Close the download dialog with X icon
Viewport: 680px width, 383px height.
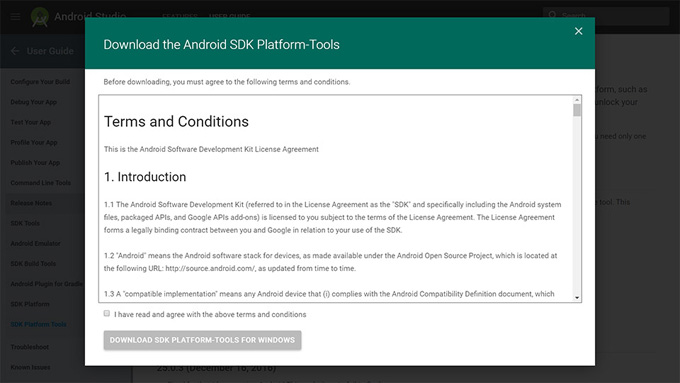[x=578, y=31]
